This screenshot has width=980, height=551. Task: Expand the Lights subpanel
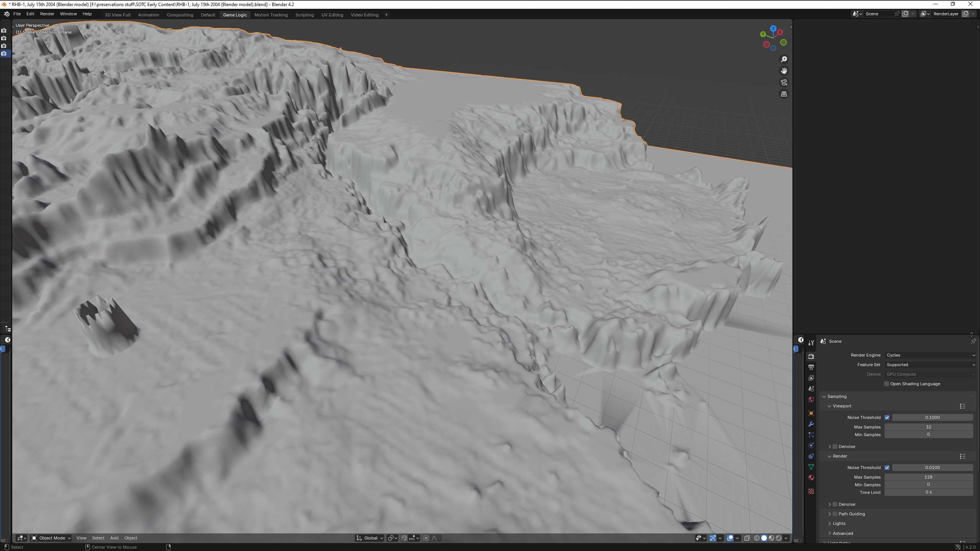(839, 523)
